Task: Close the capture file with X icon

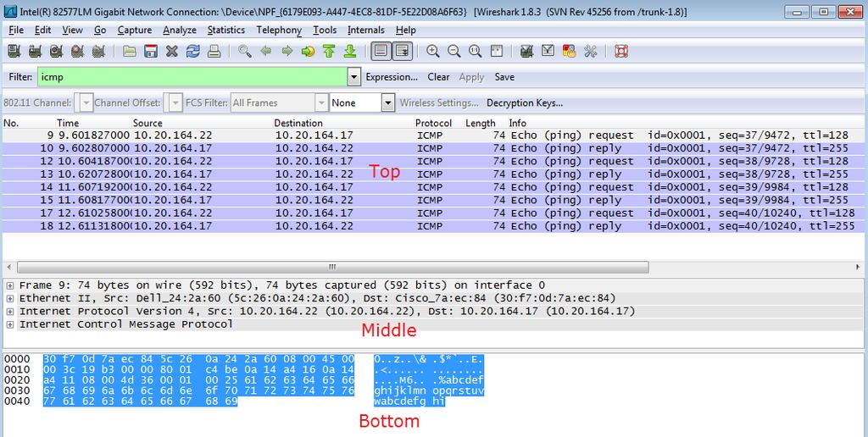Action: click(172, 52)
